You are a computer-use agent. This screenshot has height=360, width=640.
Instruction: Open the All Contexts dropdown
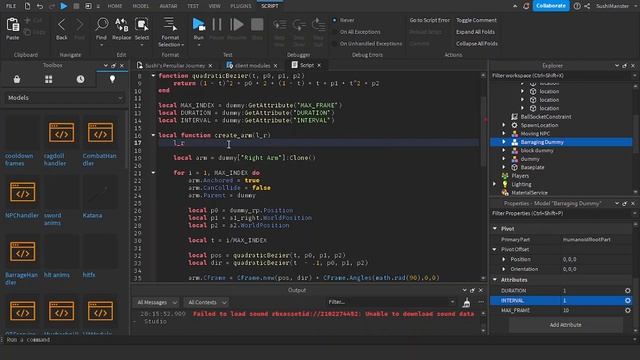pyautogui.click(x=207, y=302)
